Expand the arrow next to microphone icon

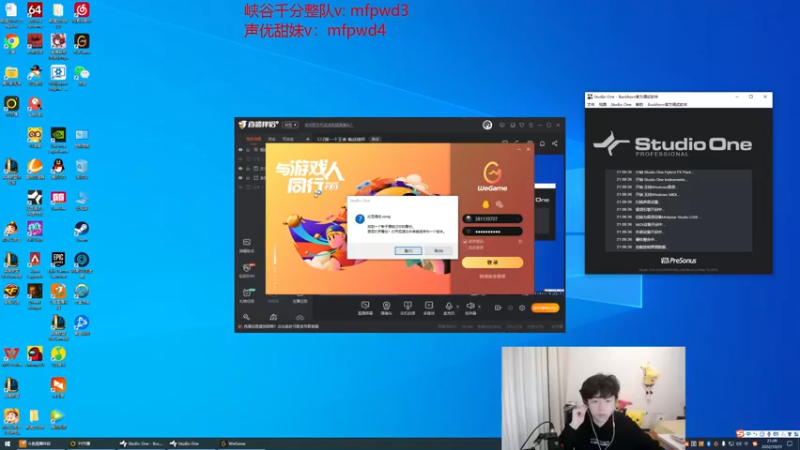457,307
